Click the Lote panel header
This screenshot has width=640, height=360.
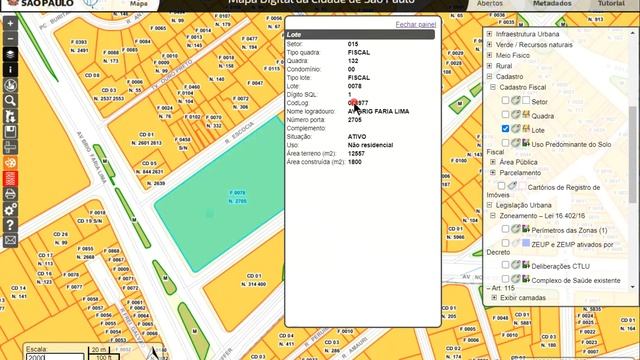pyautogui.click(x=360, y=35)
